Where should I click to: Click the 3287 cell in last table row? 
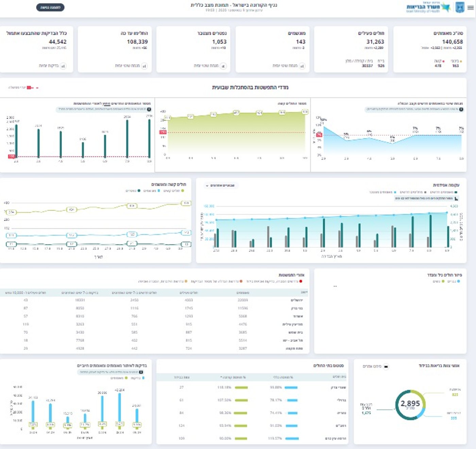pyautogui.click(x=243, y=348)
